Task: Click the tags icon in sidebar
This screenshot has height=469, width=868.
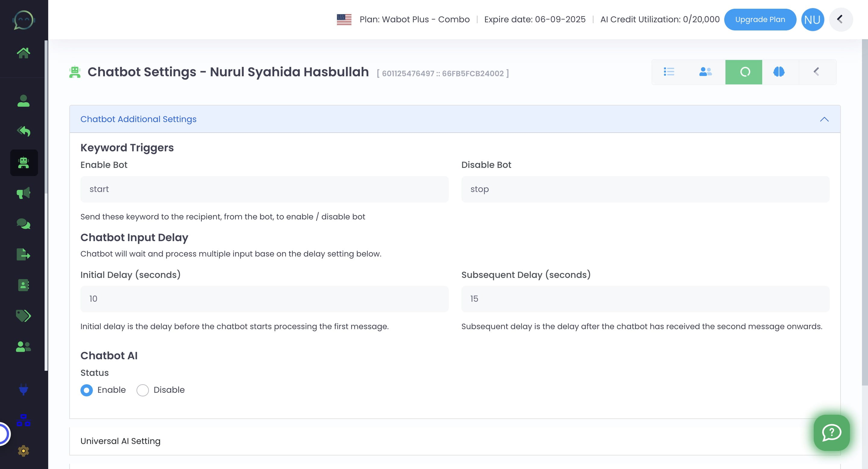Action: click(x=23, y=316)
